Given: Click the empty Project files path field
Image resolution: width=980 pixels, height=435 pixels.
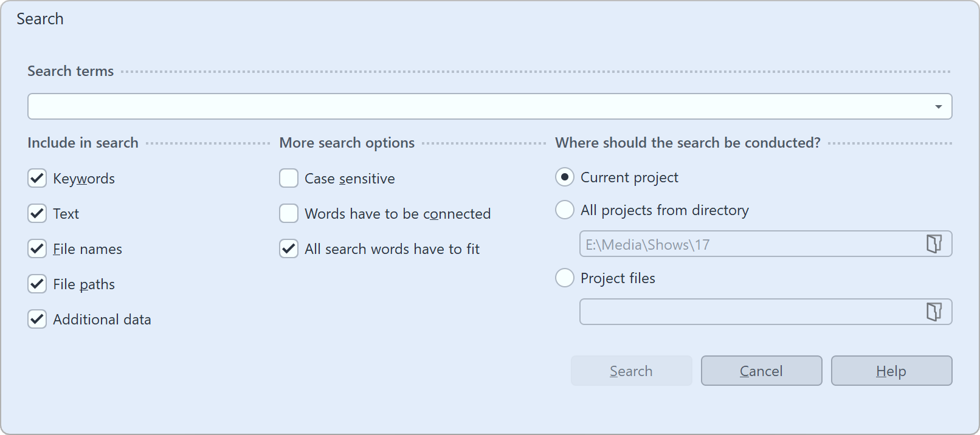Looking at the screenshot, I should (x=730, y=312).
